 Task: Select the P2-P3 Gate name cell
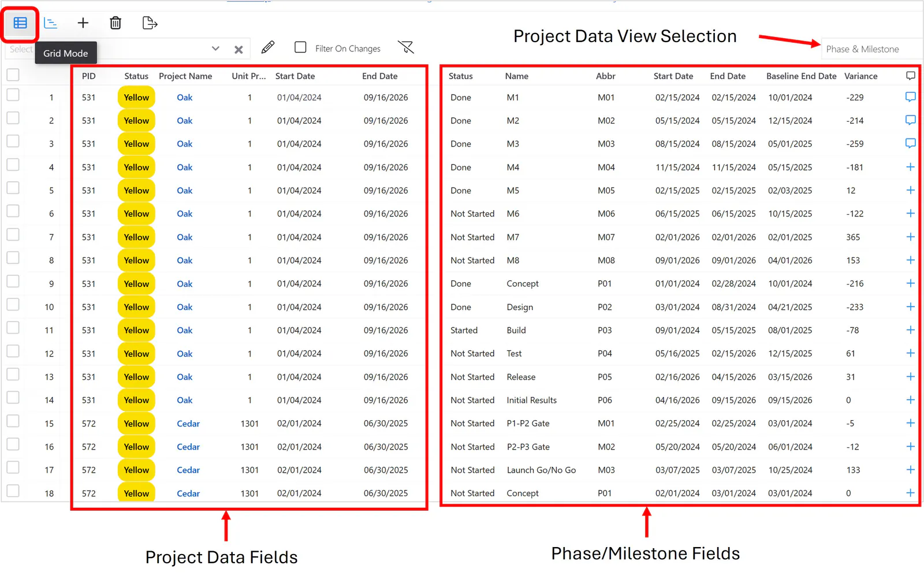pos(528,447)
